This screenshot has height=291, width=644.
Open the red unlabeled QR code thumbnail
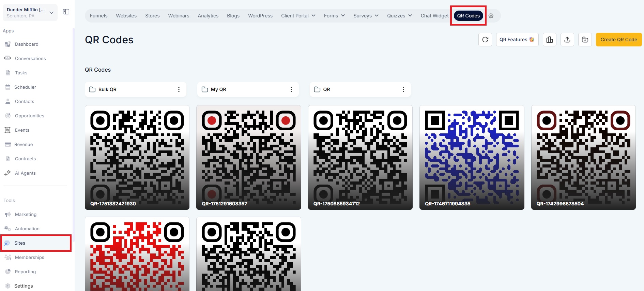[x=137, y=254]
